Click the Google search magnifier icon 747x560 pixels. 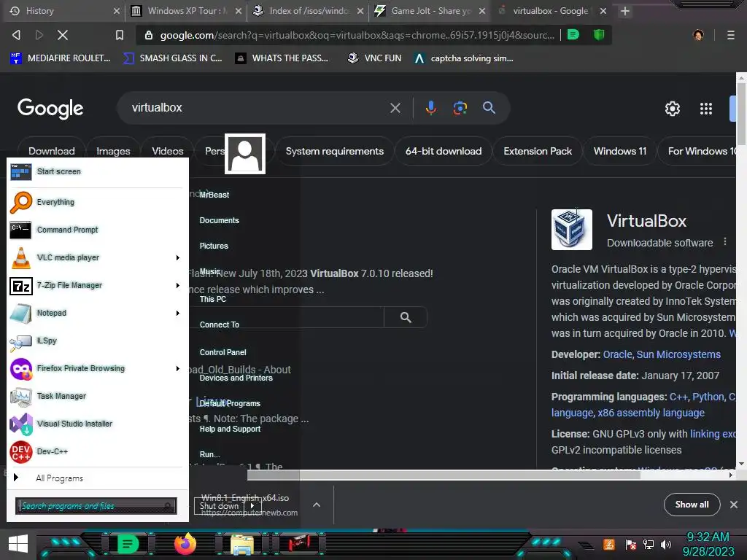489,108
